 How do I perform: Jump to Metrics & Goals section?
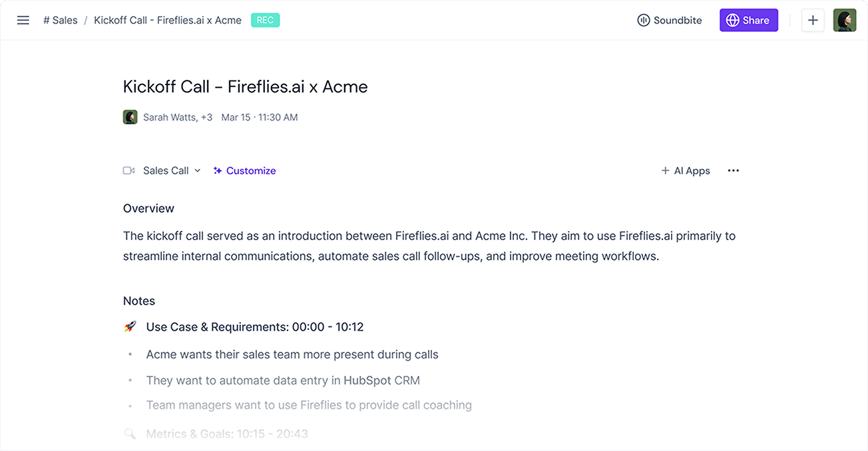click(x=227, y=434)
